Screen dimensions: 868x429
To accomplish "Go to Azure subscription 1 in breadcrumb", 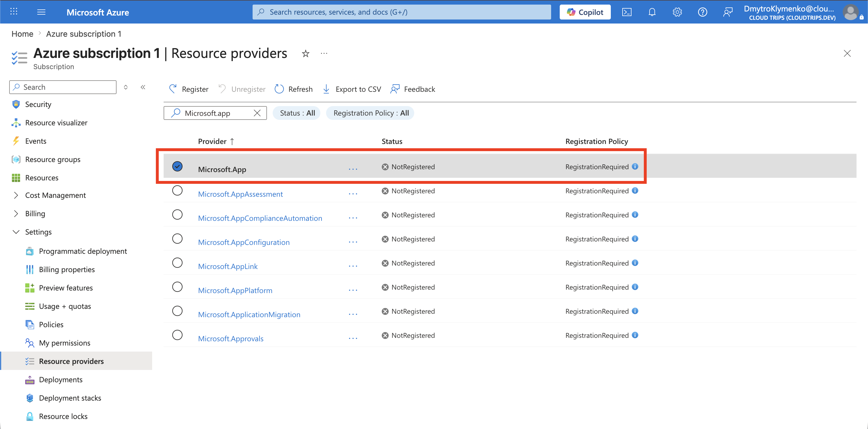I will click(84, 34).
